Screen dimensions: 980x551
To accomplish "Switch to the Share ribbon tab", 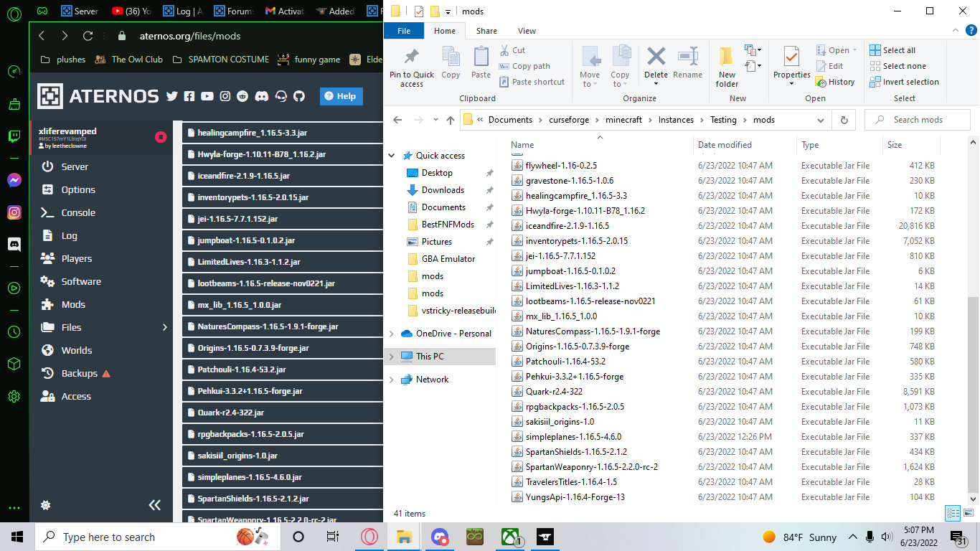I will click(x=486, y=31).
